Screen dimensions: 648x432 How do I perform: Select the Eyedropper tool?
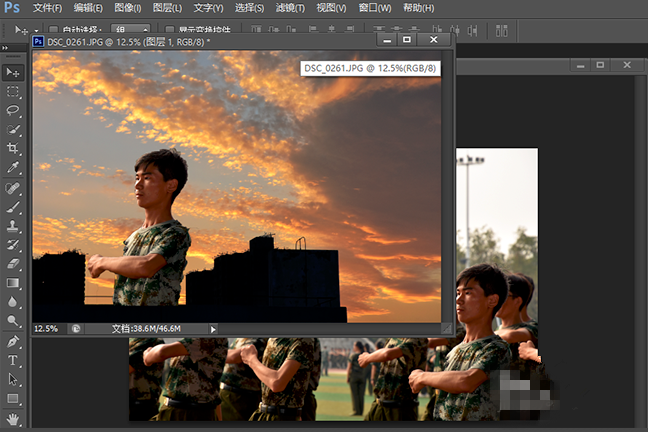pyautogui.click(x=13, y=168)
